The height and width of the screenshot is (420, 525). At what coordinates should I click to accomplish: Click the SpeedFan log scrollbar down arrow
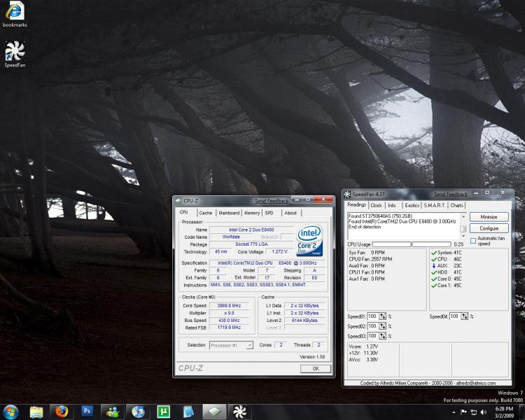pos(463,236)
